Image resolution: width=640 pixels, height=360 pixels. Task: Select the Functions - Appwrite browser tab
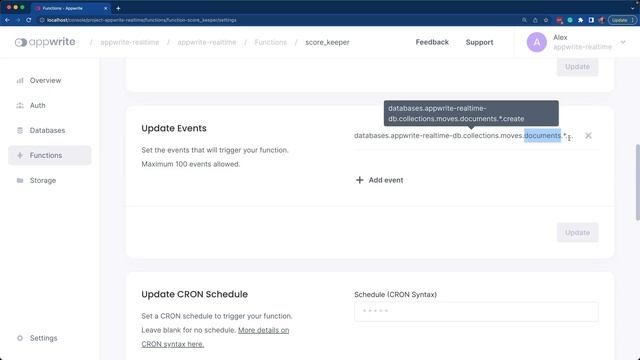[70, 8]
